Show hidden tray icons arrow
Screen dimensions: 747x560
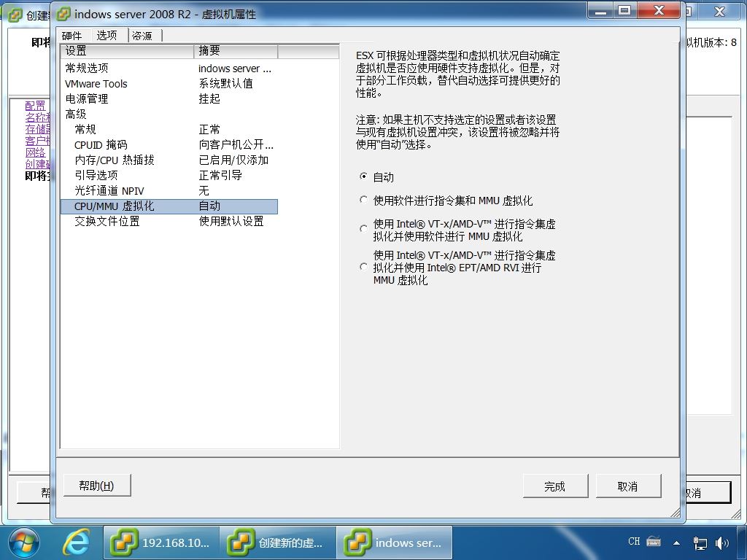click(x=676, y=542)
